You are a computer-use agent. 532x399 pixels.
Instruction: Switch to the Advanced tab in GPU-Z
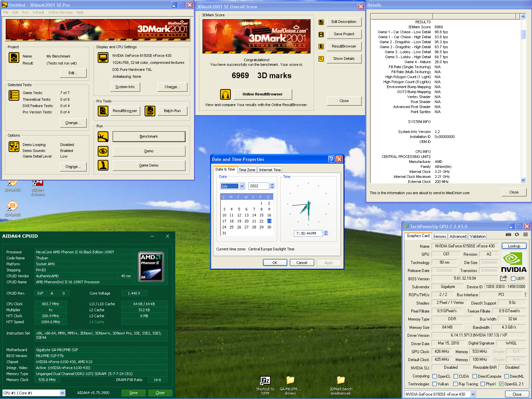pos(458,236)
